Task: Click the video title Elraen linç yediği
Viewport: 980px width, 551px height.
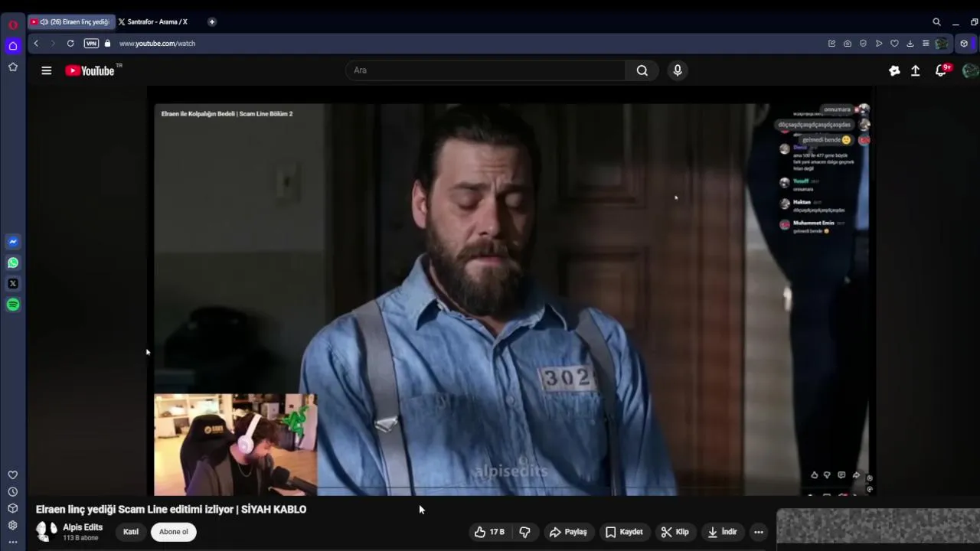Action: (171, 510)
